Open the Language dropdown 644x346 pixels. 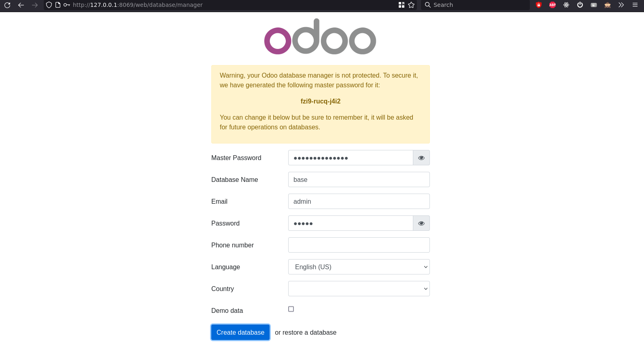pos(359,267)
